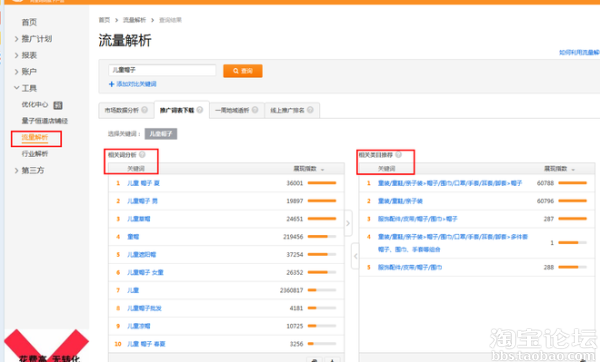Click the help icon on 市场数据分析 tab

pyautogui.click(x=145, y=110)
